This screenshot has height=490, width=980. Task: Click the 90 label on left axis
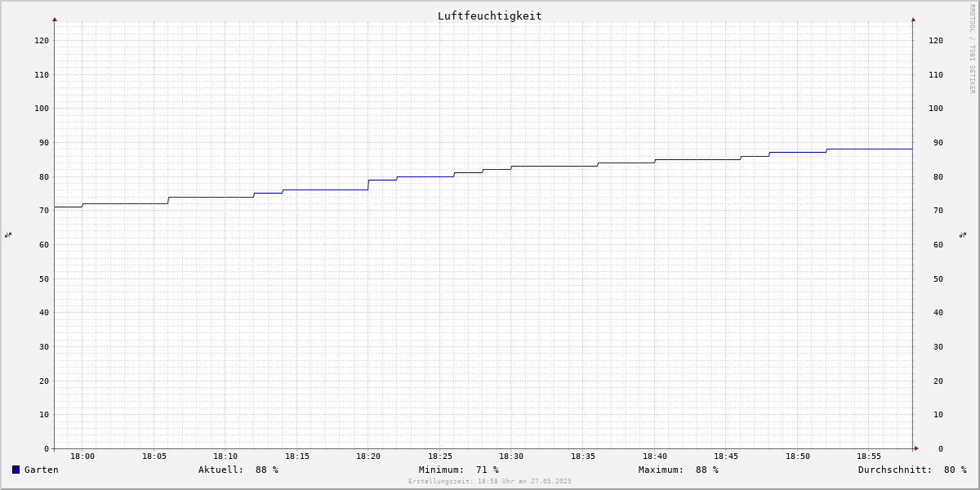click(44, 142)
